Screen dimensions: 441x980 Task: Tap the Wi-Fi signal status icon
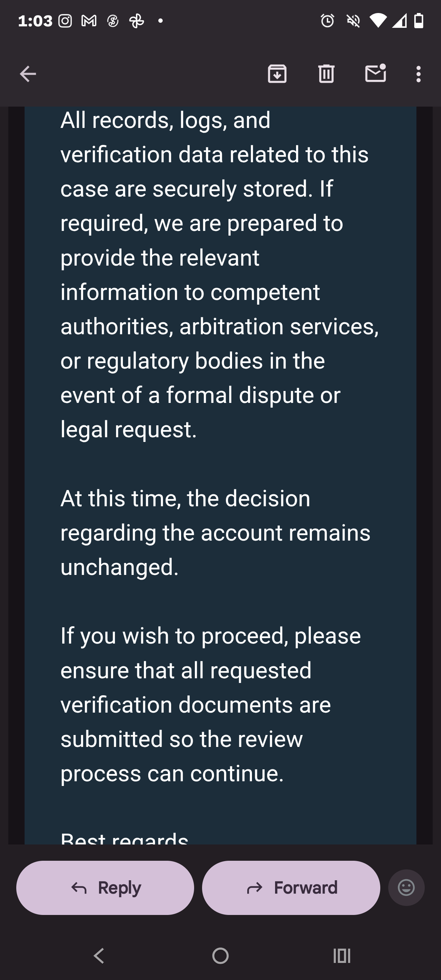tap(378, 21)
